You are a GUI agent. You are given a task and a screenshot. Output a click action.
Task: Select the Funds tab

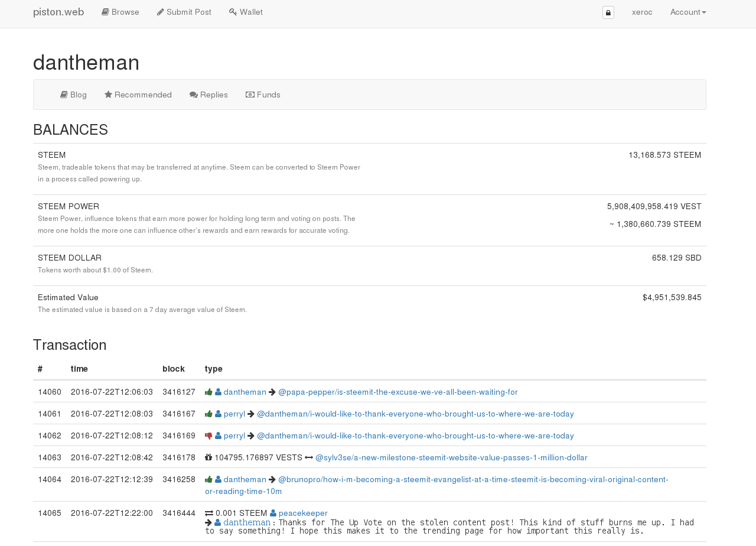point(263,95)
